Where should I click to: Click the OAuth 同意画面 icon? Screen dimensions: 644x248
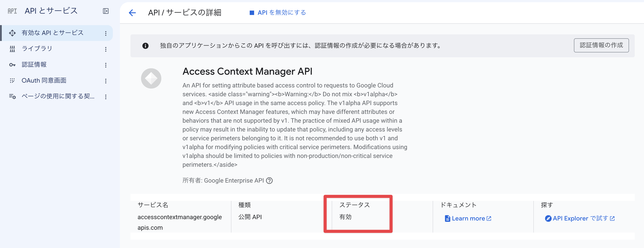[x=12, y=80]
